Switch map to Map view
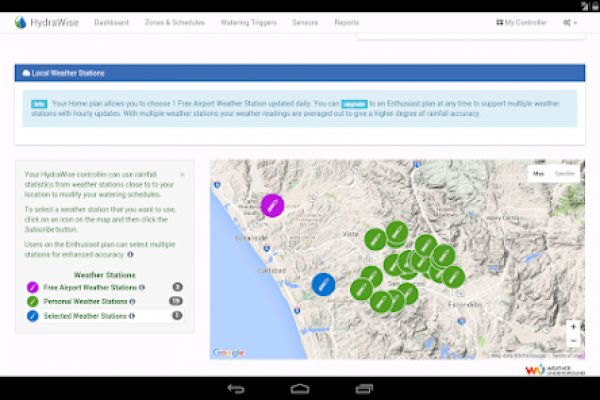The width and height of the screenshot is (600, 400). [x=538, y=173]
